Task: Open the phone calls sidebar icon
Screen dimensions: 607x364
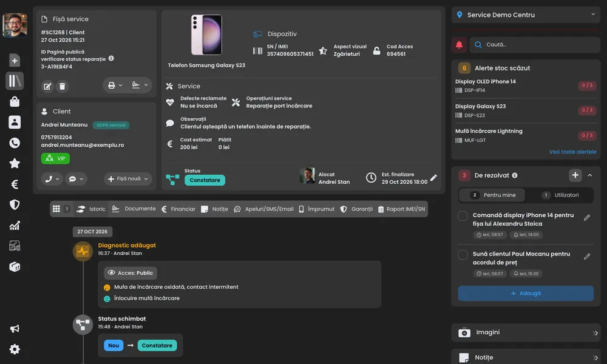Action: coord(15,143)
